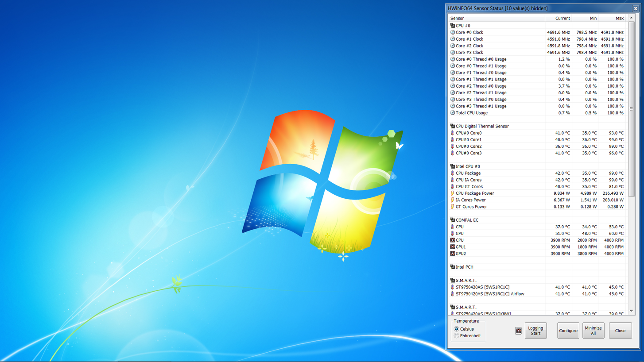Click the fan settings icon left of Logging Start
This screenshot has height=362, width=644.
point(518,331)
